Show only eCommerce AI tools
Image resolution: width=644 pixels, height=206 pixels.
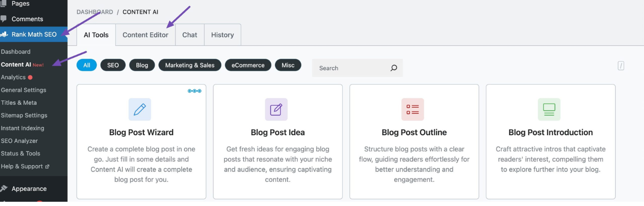[248, 65]
